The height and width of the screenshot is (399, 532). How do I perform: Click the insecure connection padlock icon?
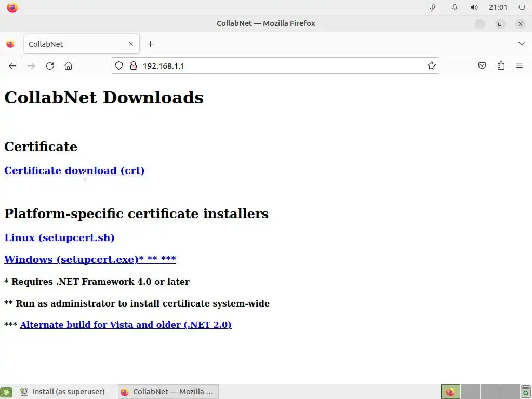[134, 65]
